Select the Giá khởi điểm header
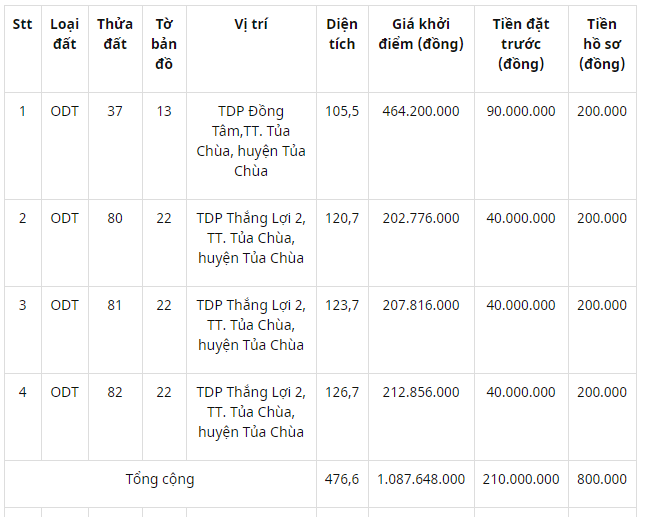 click(421, 34)
